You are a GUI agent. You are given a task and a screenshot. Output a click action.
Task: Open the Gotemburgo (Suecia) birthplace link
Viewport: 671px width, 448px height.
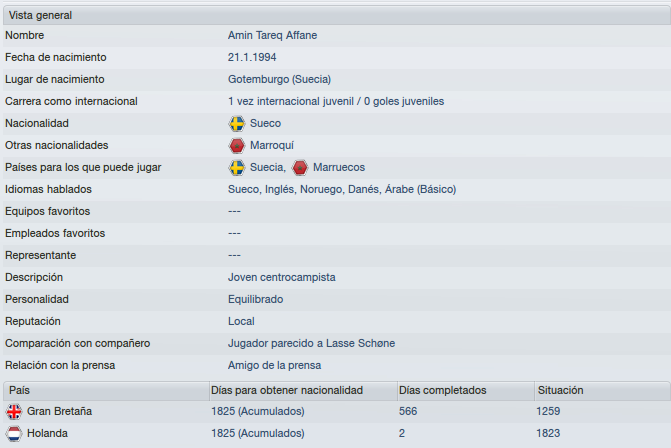coord(279,79)
